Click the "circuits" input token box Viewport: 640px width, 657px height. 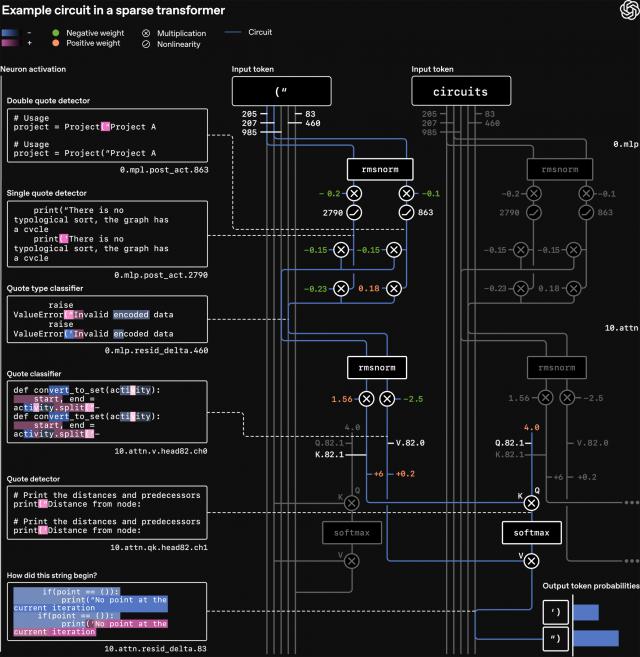click(461, 91)
